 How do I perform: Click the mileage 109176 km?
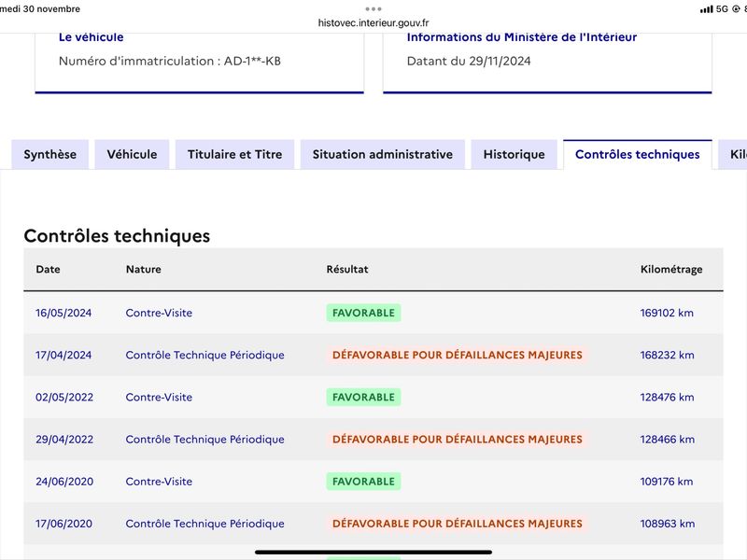pyautogui.click(x=667, y=482)
